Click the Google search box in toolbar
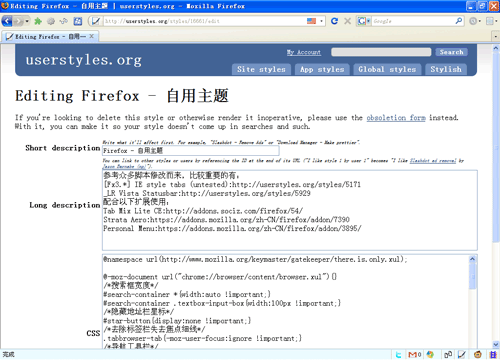Screen dimensions: 500x360 [413, 21]
